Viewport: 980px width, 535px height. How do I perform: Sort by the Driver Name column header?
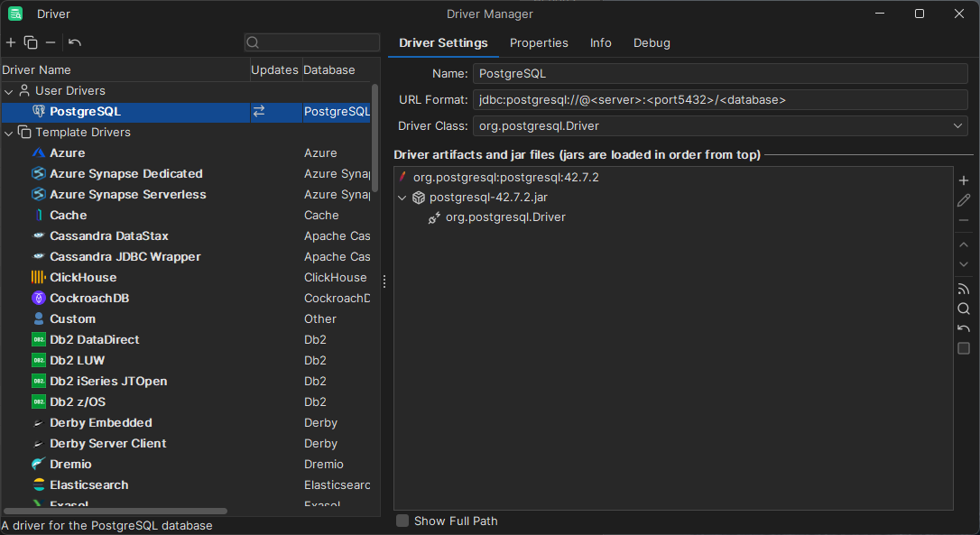(x=36, y=69)
